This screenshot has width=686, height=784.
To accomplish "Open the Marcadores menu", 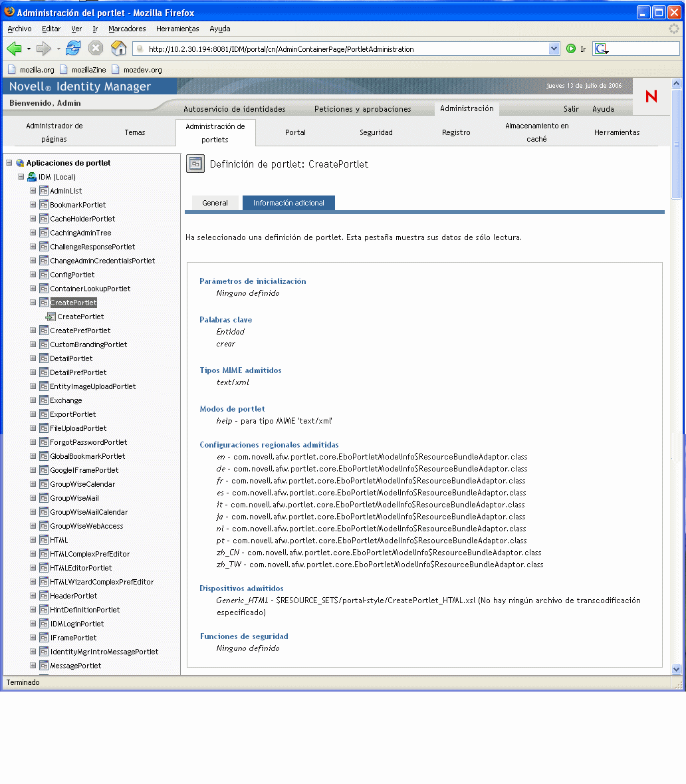I will 127,29.
